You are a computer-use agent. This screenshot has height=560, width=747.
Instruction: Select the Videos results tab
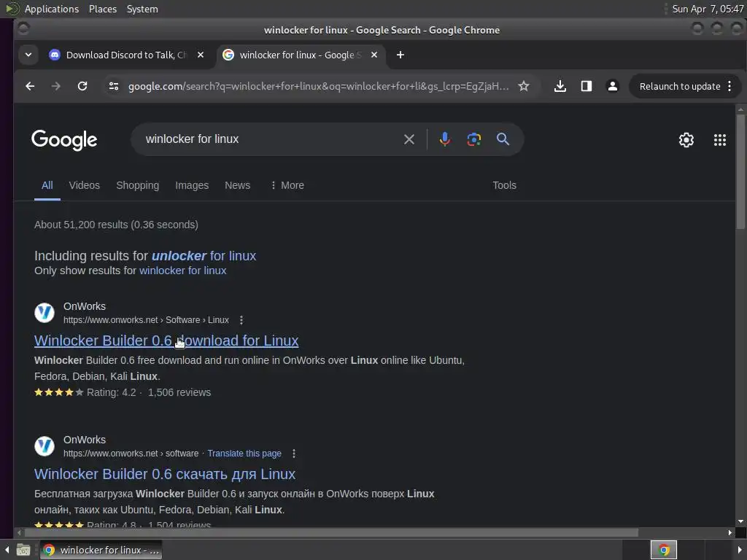[x=85, y=185]
